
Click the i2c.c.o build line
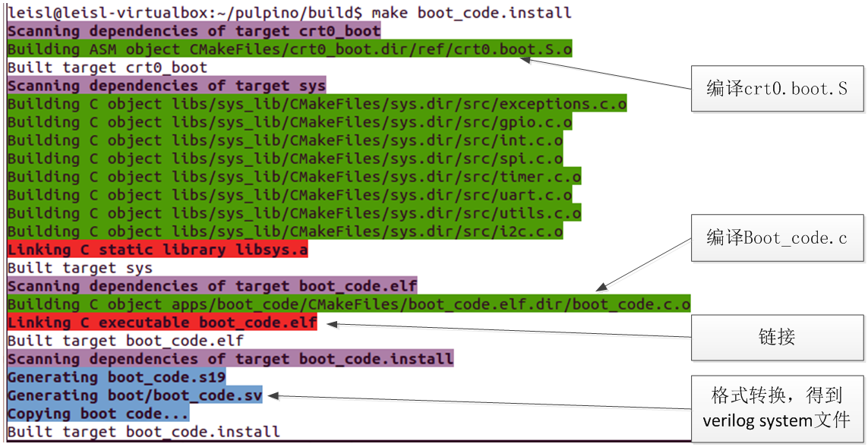285,231
